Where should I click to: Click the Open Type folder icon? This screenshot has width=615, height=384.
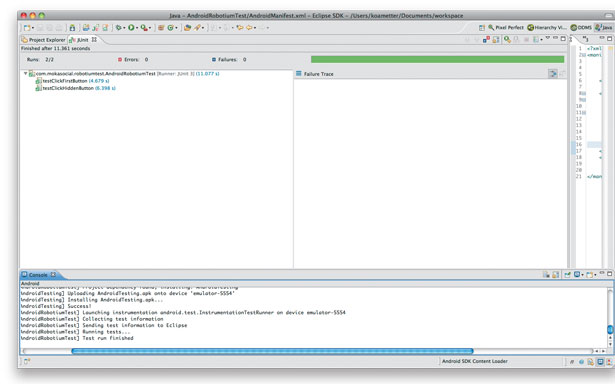187,28
